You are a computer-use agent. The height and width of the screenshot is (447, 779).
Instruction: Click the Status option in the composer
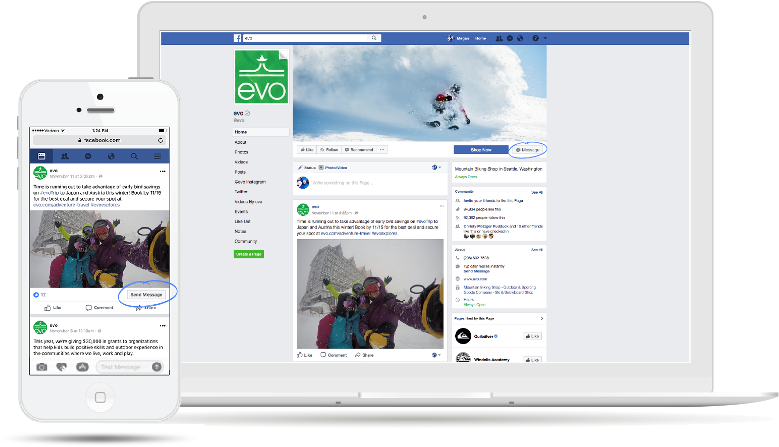[307, 168]
